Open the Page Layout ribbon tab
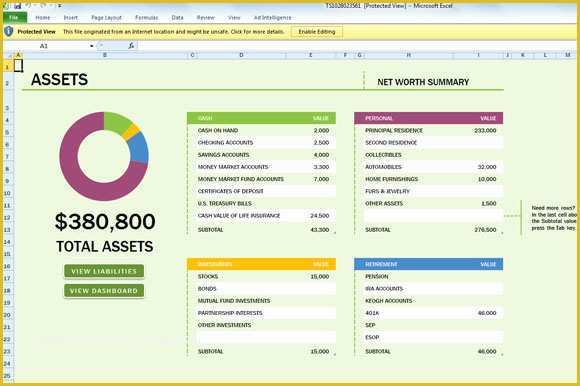580x386 pixels. tap(106, 17)
